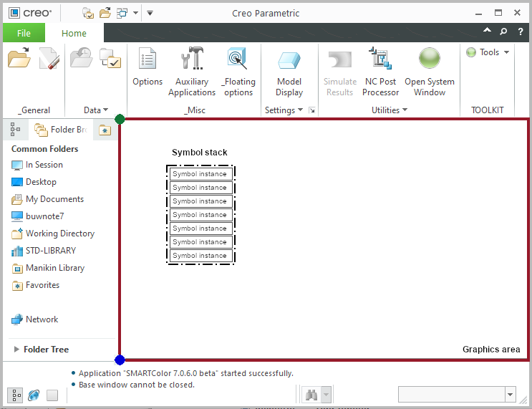
Task: Expand the Folder Tree section
Action: click(17, 350)
